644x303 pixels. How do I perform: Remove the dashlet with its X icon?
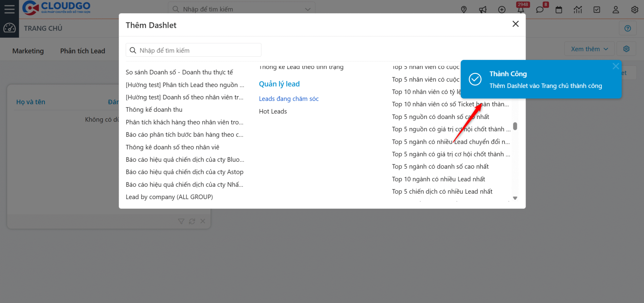[203, 221]
